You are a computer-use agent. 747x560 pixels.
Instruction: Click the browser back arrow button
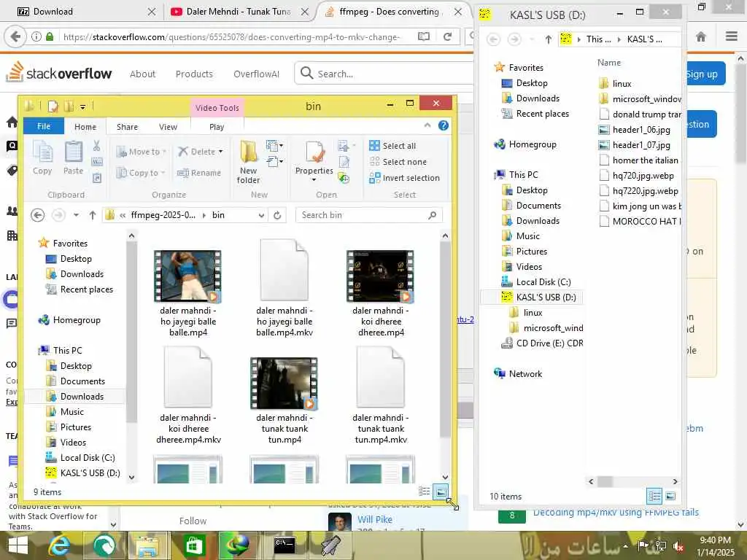(15, 36)
